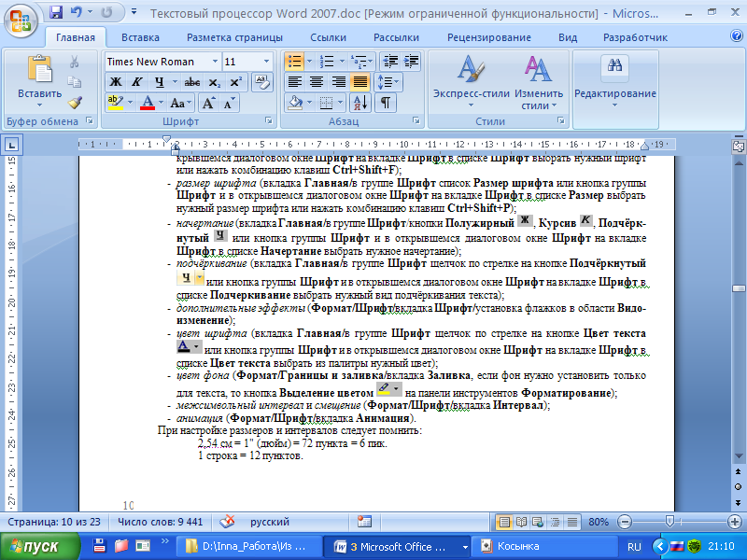Switch to Разработчик tab

click(x=635, y=37)
